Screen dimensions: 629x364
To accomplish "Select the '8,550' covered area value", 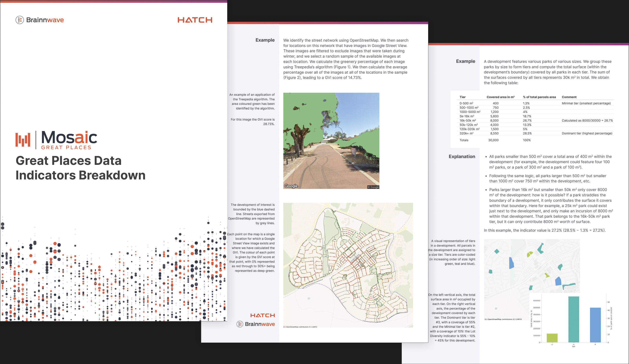I will 494,133.
